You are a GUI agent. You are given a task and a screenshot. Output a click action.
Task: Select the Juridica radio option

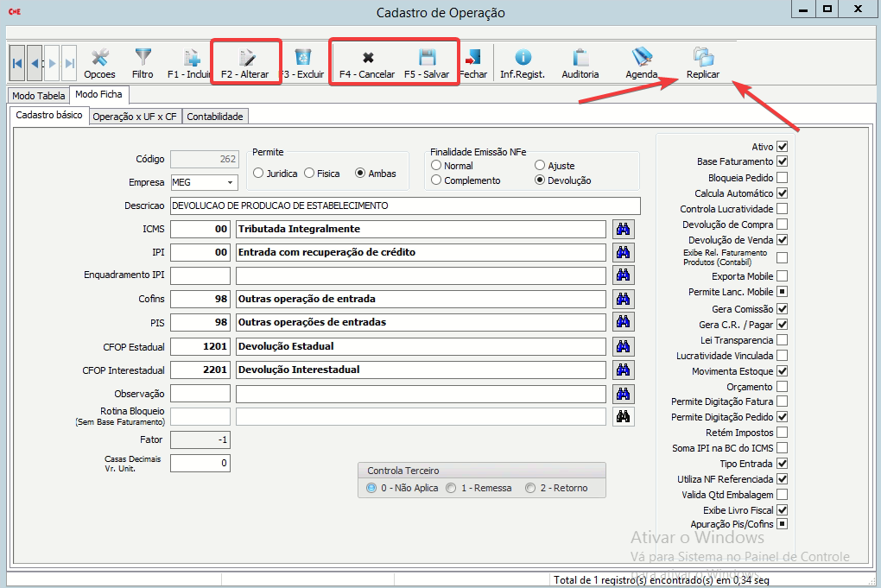[x=258, y=174]
